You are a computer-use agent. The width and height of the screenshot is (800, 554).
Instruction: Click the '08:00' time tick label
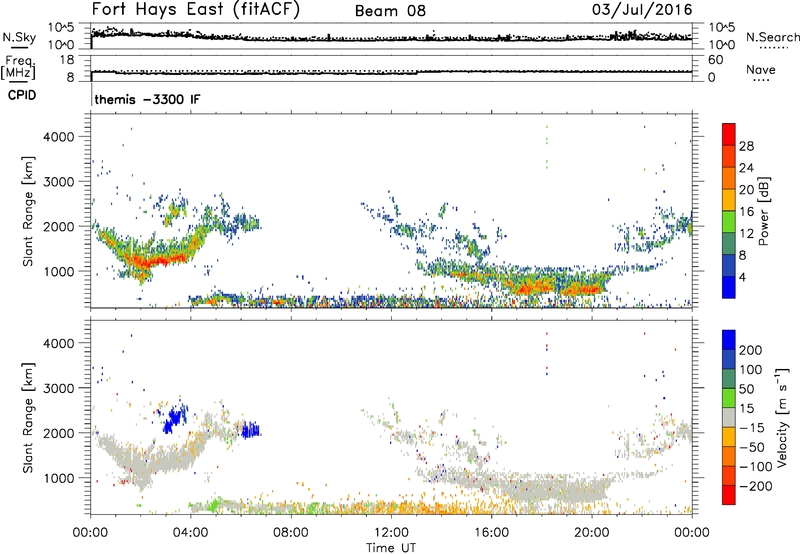(291, 533)
